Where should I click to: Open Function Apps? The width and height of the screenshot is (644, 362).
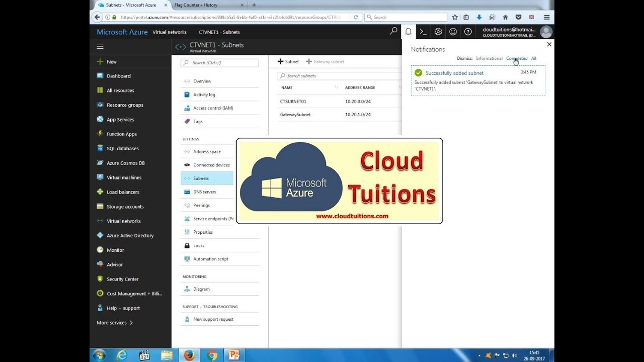coord(121,134)
